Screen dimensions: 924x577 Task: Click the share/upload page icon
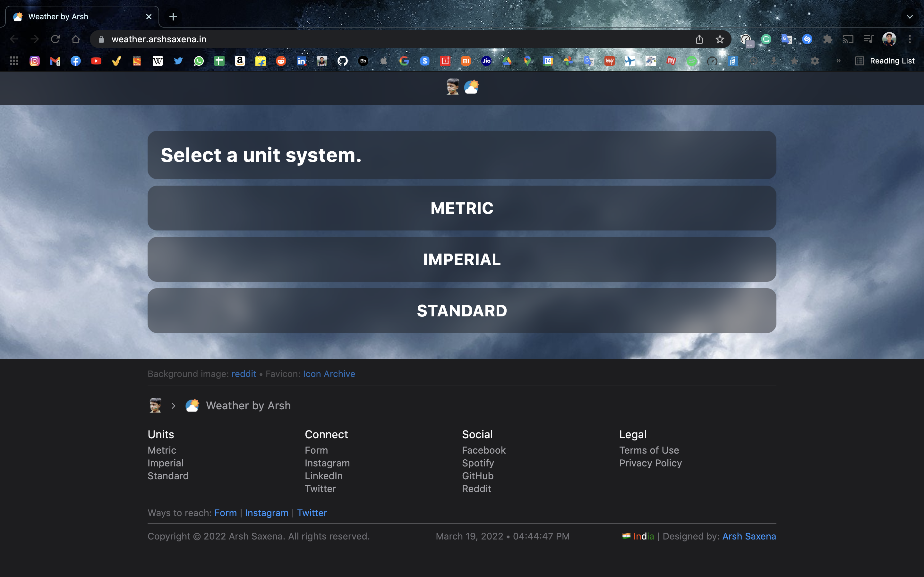[699, 38]
